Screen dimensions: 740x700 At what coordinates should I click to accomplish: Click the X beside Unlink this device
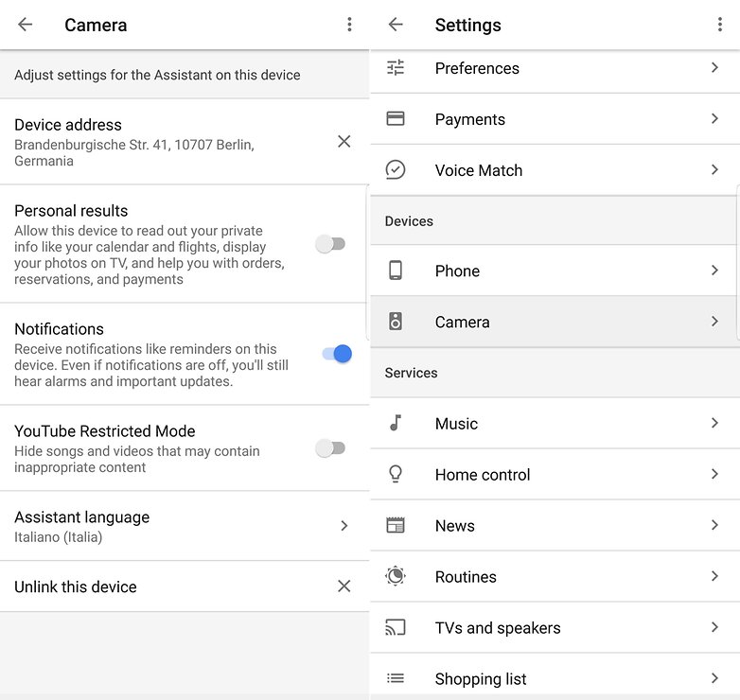[344, 586]
